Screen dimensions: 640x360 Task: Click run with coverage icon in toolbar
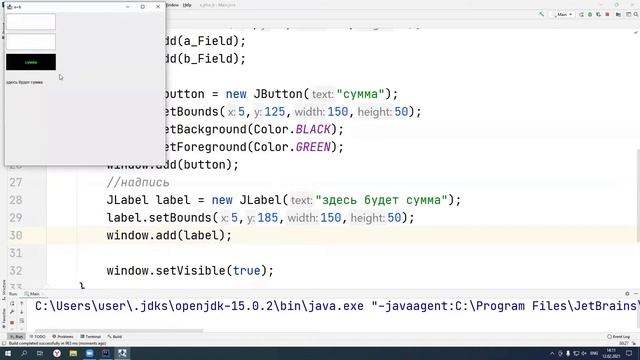[x=598, y=14]
